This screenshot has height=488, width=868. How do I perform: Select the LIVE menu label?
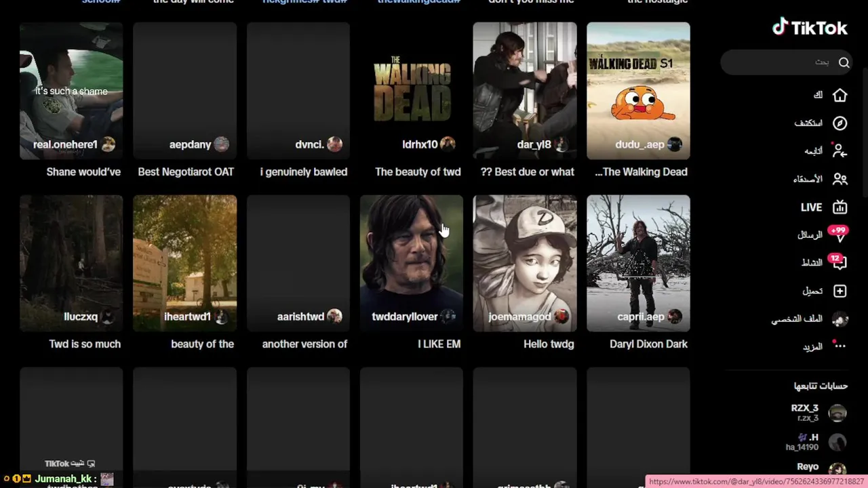coord(811,207)
